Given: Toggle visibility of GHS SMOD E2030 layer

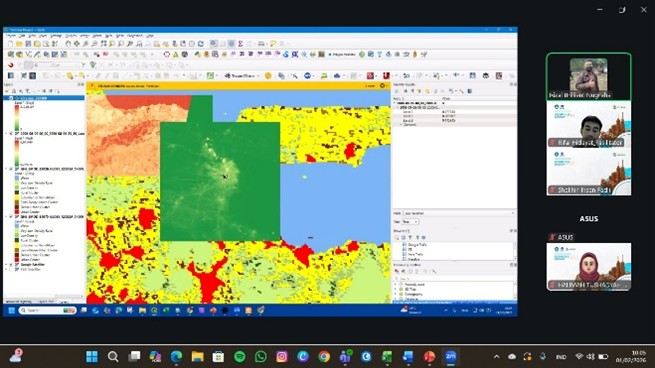Looking at the screenshot, I should [x=11, y=169].
